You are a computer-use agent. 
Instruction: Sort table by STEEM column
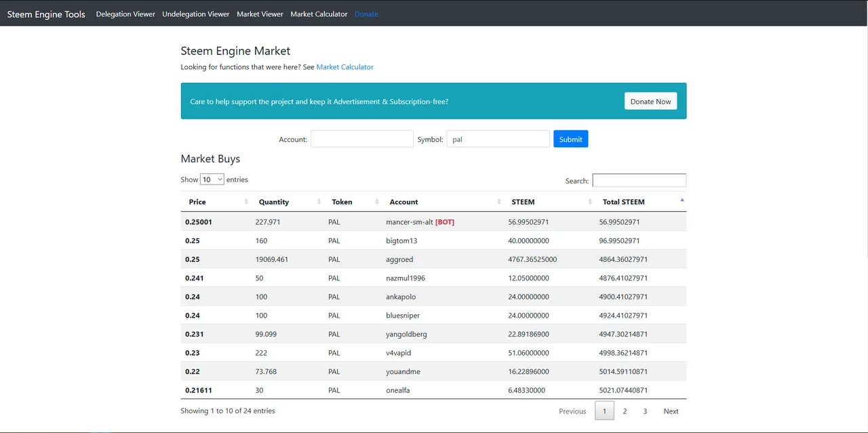coord(549,202)
